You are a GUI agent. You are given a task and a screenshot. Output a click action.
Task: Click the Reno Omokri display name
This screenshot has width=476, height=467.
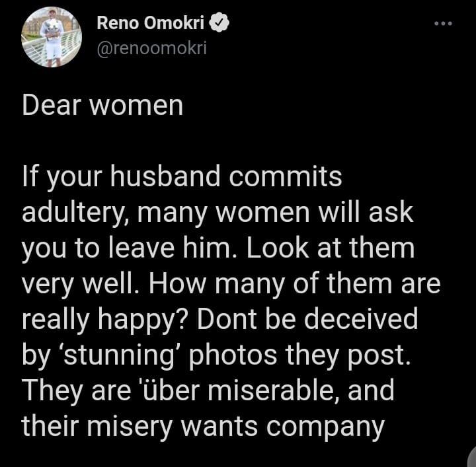151,22
